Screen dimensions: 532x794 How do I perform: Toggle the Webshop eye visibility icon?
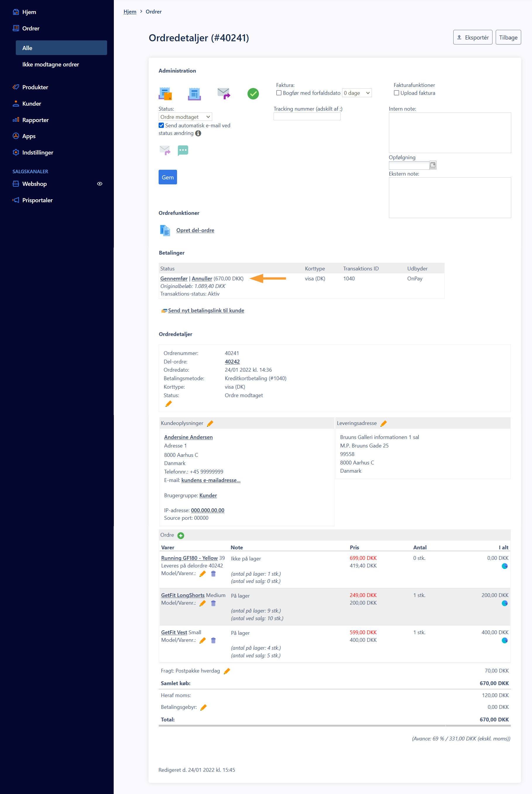point(100,184)
